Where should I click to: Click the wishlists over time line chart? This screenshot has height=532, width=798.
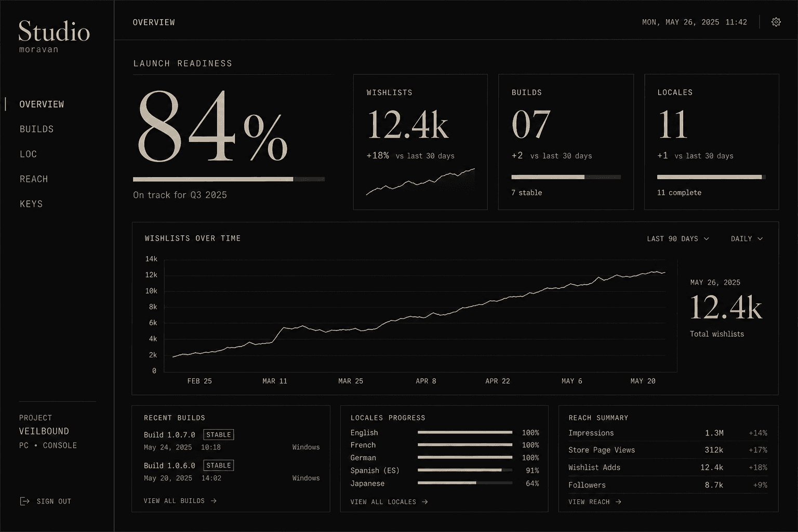click(419, 314)
